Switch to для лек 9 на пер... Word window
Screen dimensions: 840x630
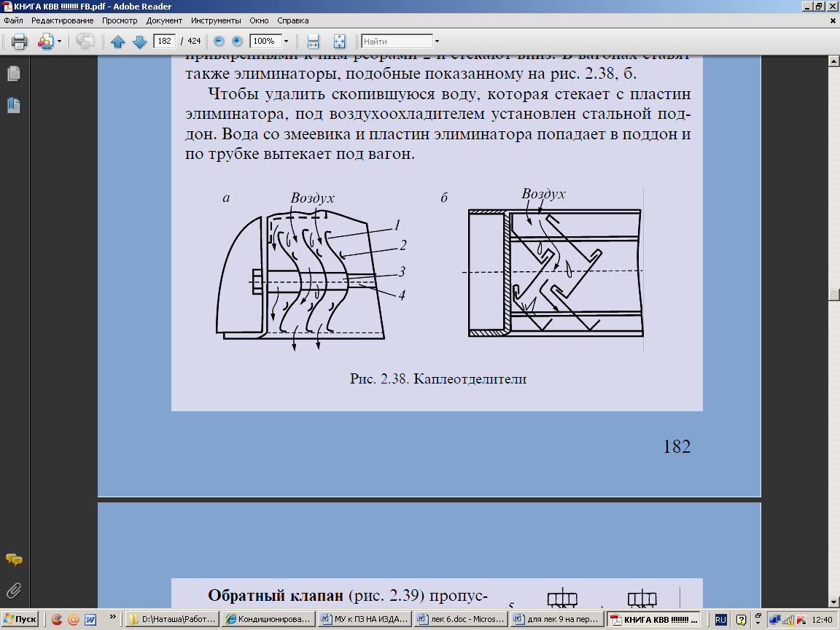click(x=558, y=619)
